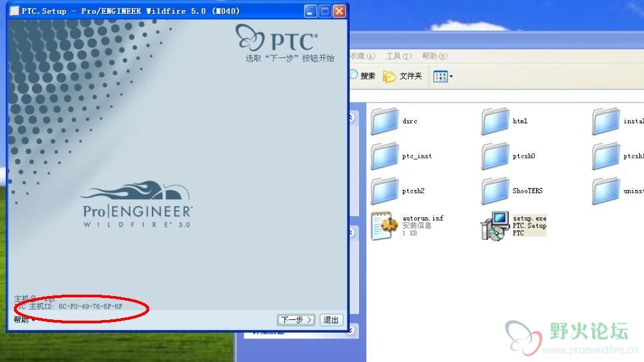Image resolution: width=644 pixels, height=362 pixels.
Task: Click the 下一步 (Next) button in PTC Setup
Action: point(296,319)
